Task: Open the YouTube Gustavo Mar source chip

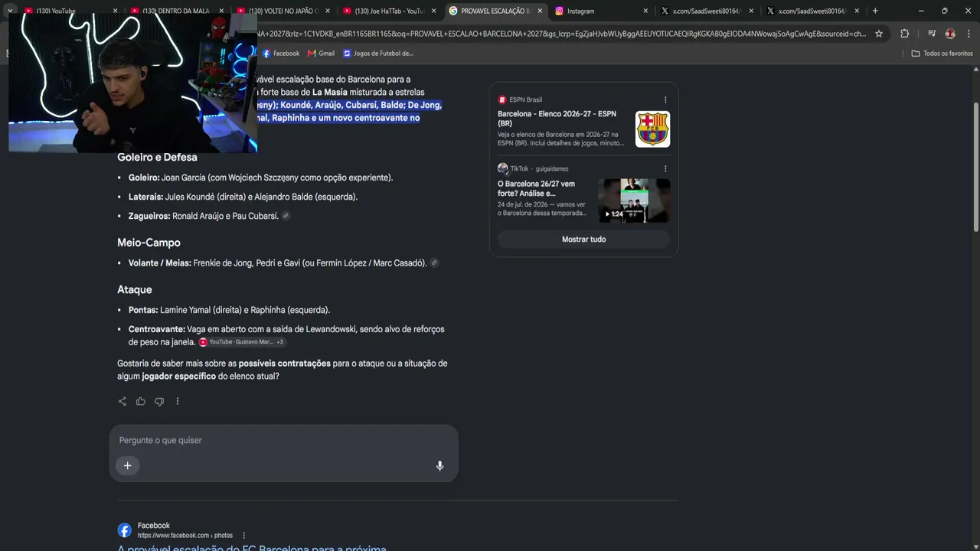Action: 242,342
